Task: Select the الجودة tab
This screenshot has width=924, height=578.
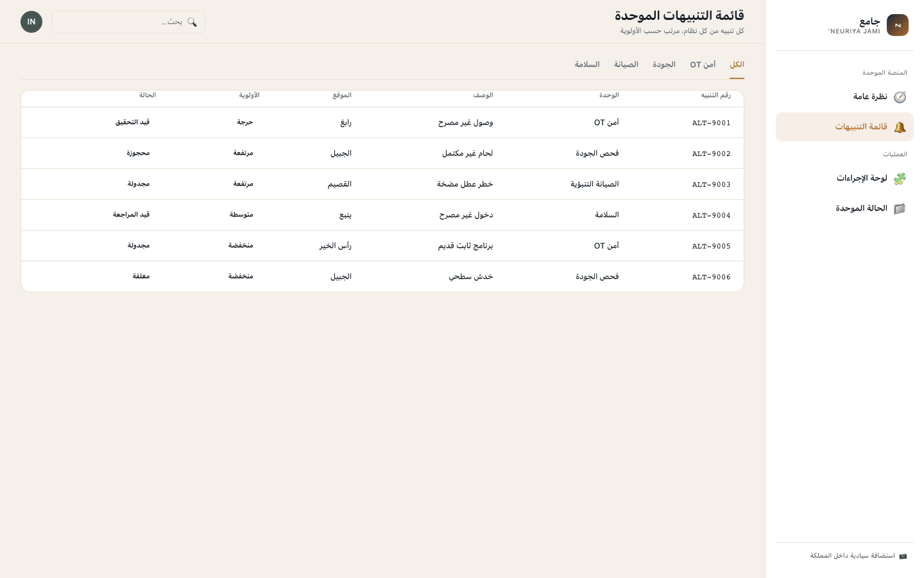Action: tap(664, 65)
